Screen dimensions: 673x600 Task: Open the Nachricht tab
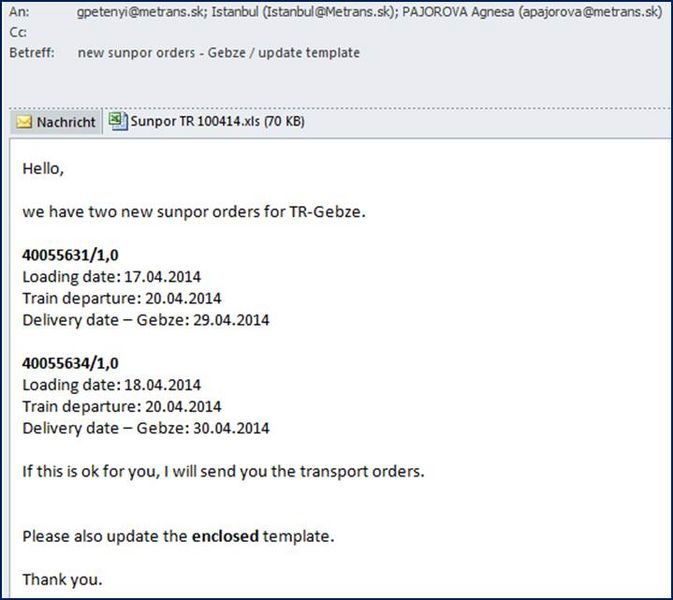click(56, 122)
